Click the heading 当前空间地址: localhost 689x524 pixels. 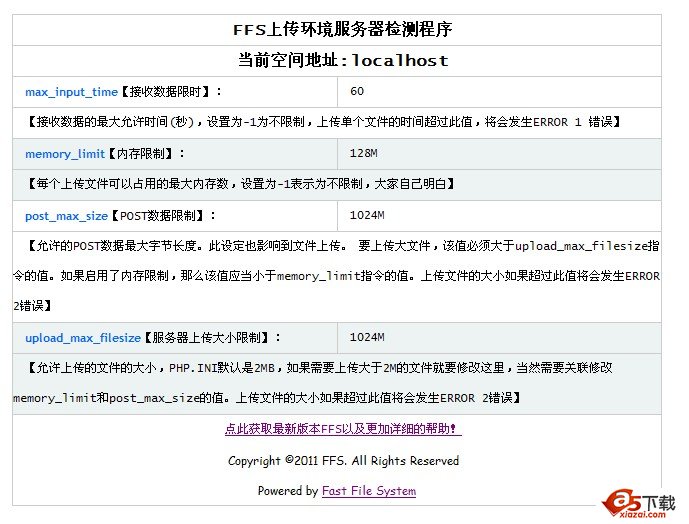click(x=343, y=60)
